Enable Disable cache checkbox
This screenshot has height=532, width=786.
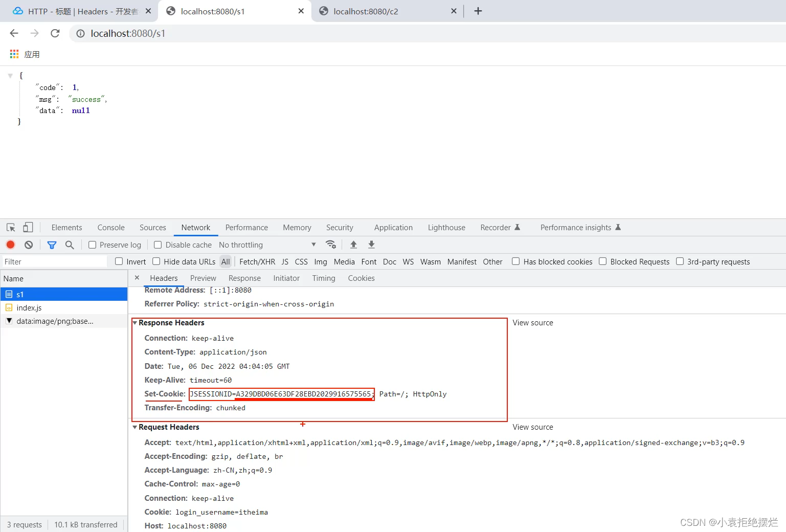pyautogui.click(x=158, y=245)
